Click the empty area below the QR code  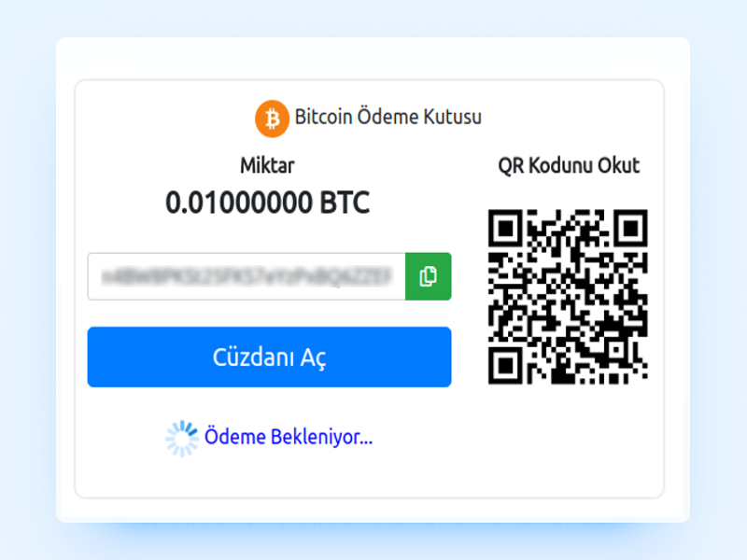click(568, 438)
